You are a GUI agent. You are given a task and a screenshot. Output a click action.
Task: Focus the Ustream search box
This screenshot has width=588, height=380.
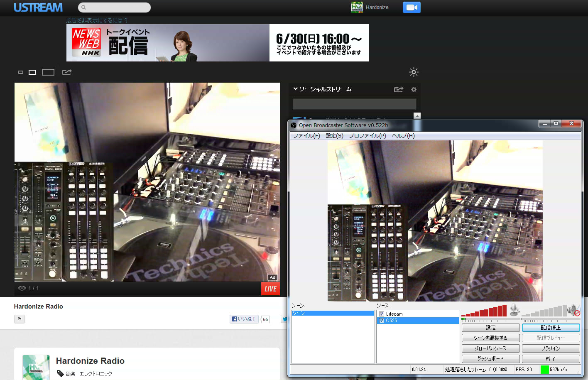tap(114, 7)
